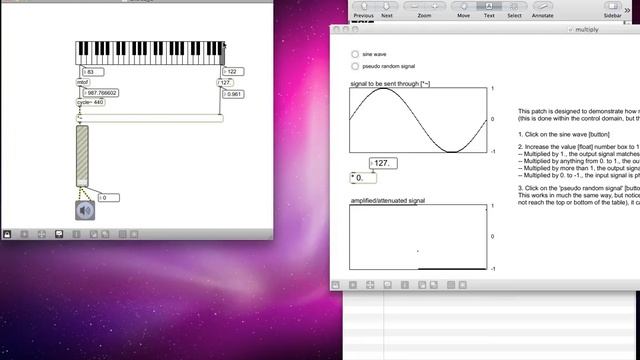Screen dimensions: 640x360
Task: Click the '1. Click on the sine wave [button]' text
Action: [x=564, y=134]
